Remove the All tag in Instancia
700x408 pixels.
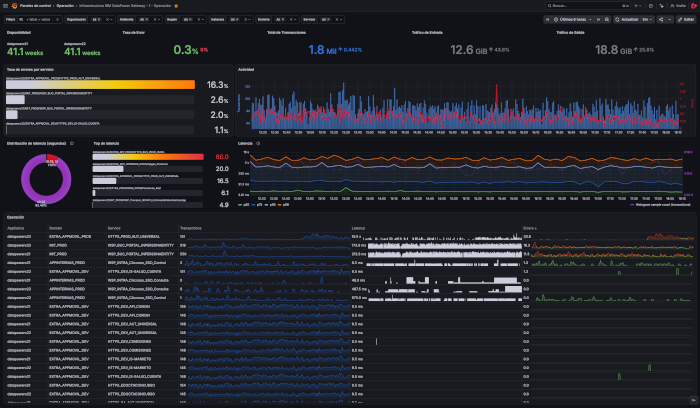[237, 20]
